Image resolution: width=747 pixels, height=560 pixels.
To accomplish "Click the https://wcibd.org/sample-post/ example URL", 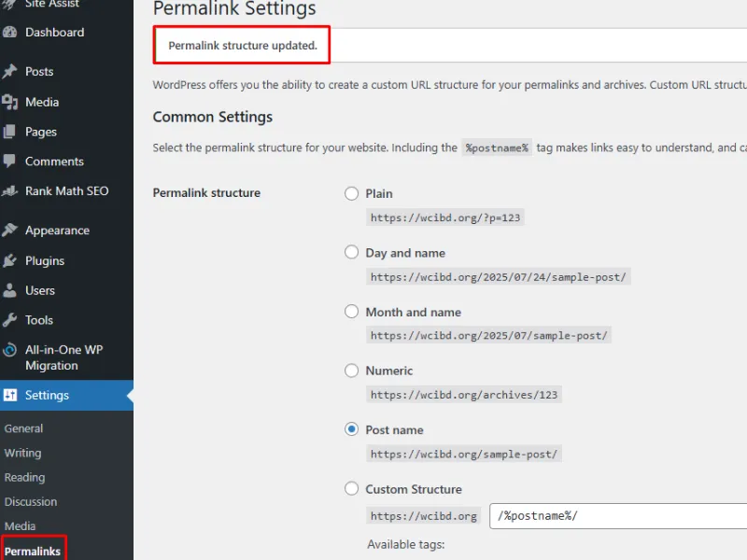I will [464, 454].
